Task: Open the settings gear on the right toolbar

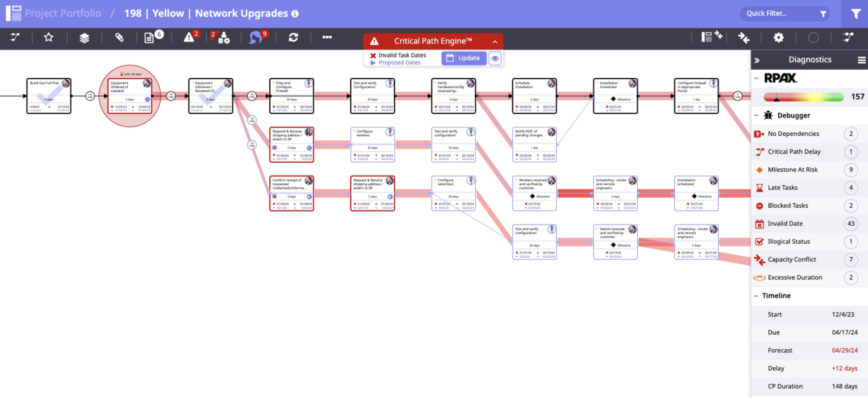Action: pos(779,38)
